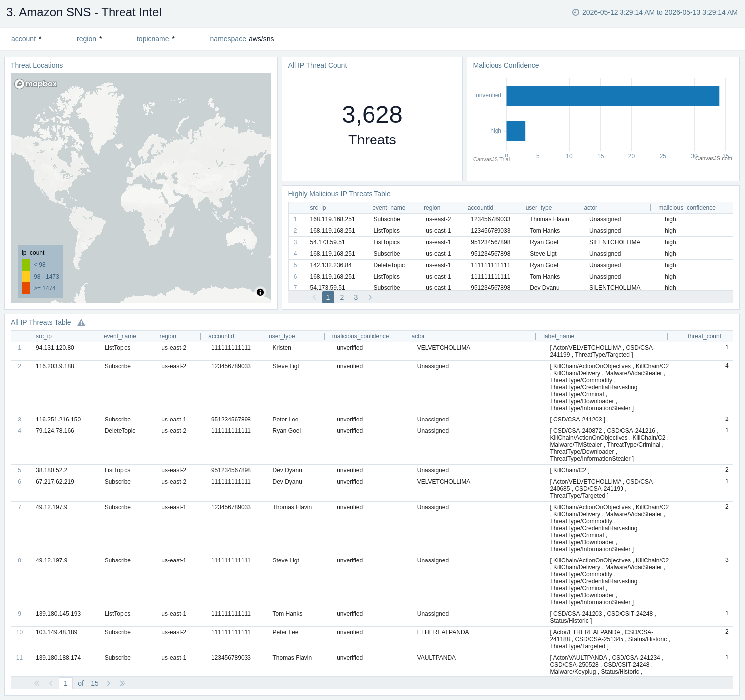Click the yellow 98 - 1473 legend swatch

click(26, 277)
